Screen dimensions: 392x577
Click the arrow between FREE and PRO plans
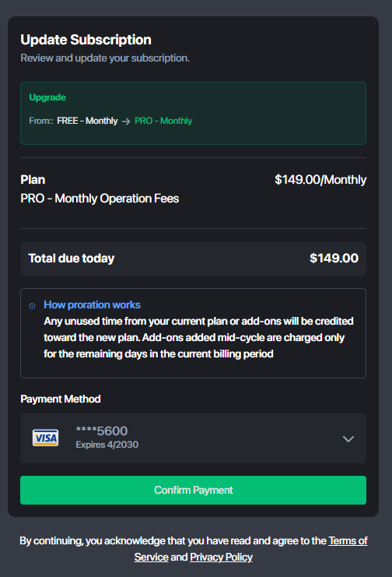coord(126,121)
